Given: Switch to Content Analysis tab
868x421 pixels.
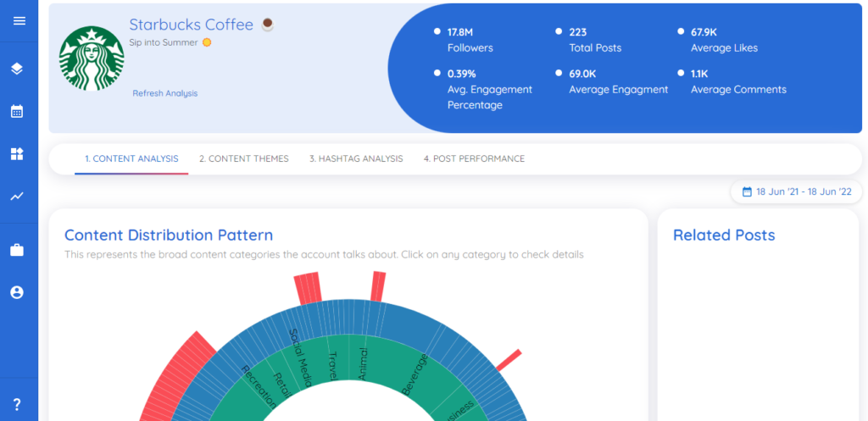Looking at the screenshot, I should [x=131, y=158].
